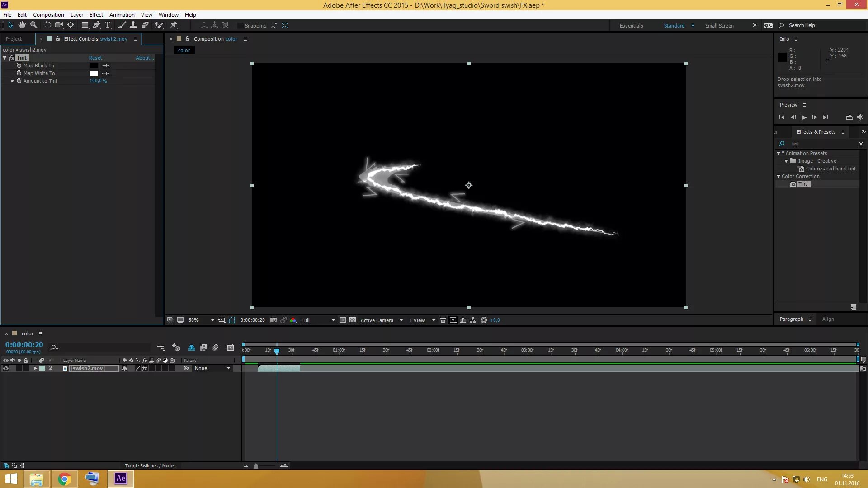This screenshot has height=488, width=868.
Task: Toggle the Tint effect fx switch
Action: (12, 58)
